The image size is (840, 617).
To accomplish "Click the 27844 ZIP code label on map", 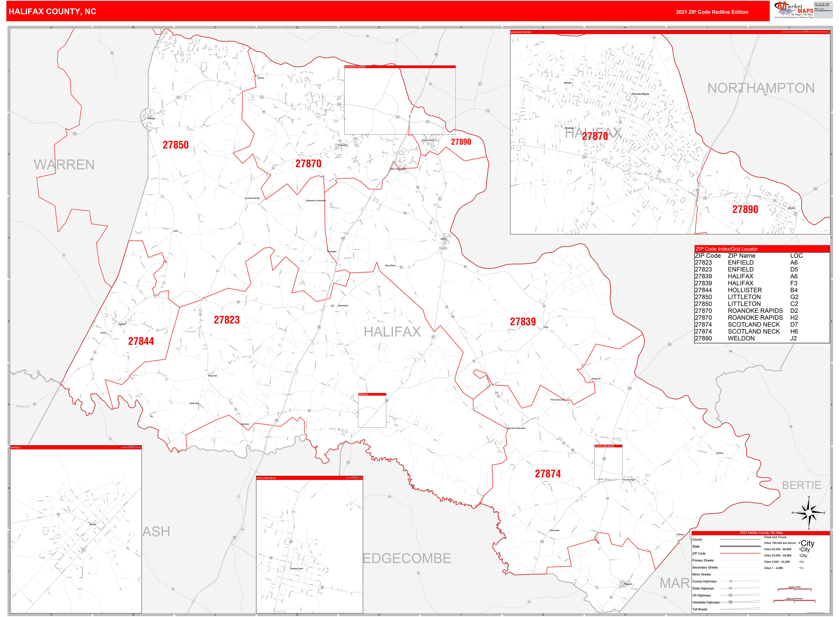I will click(141, 341).
